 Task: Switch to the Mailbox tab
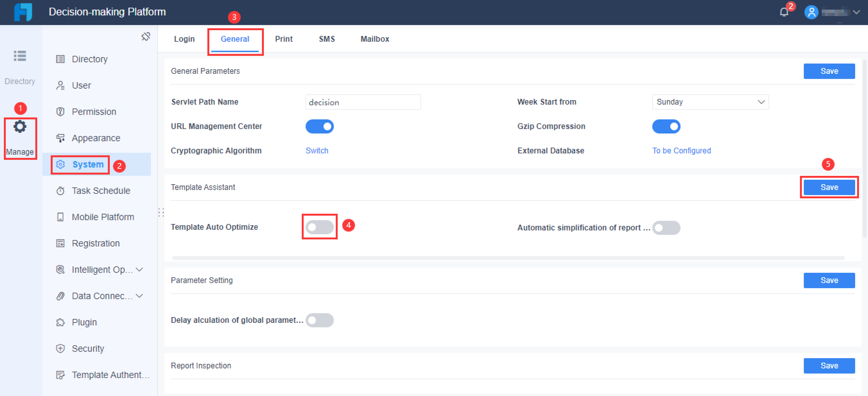[x=374, y=39]
